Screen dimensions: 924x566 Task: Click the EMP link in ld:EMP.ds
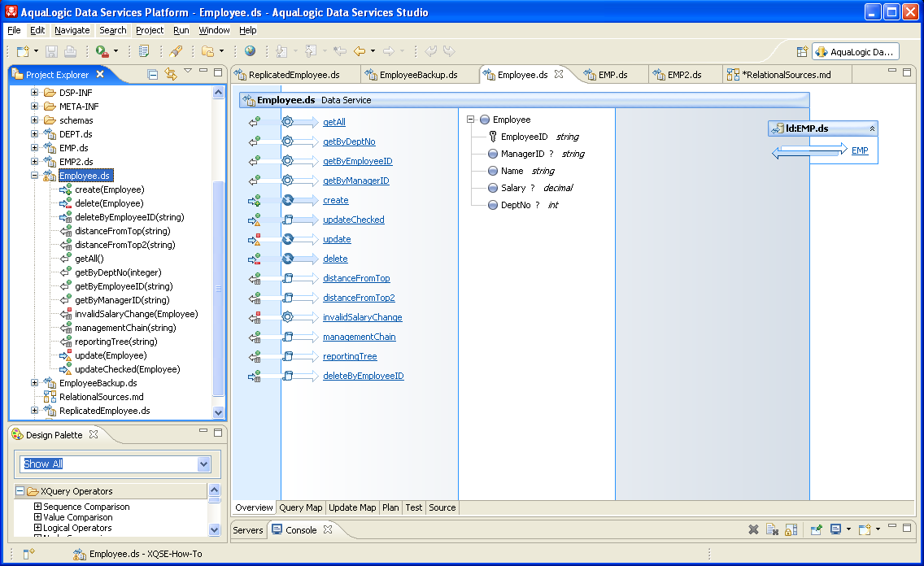860,150
